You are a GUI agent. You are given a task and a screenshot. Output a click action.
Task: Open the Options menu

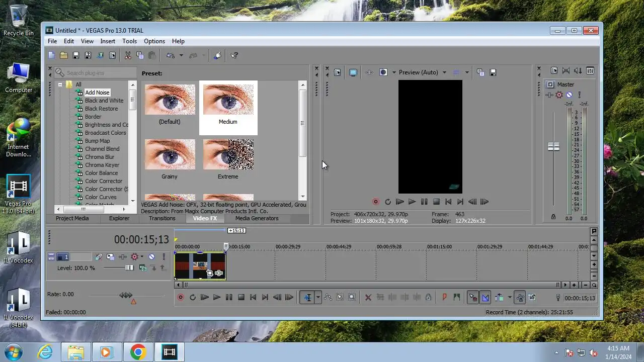[154, 41]
